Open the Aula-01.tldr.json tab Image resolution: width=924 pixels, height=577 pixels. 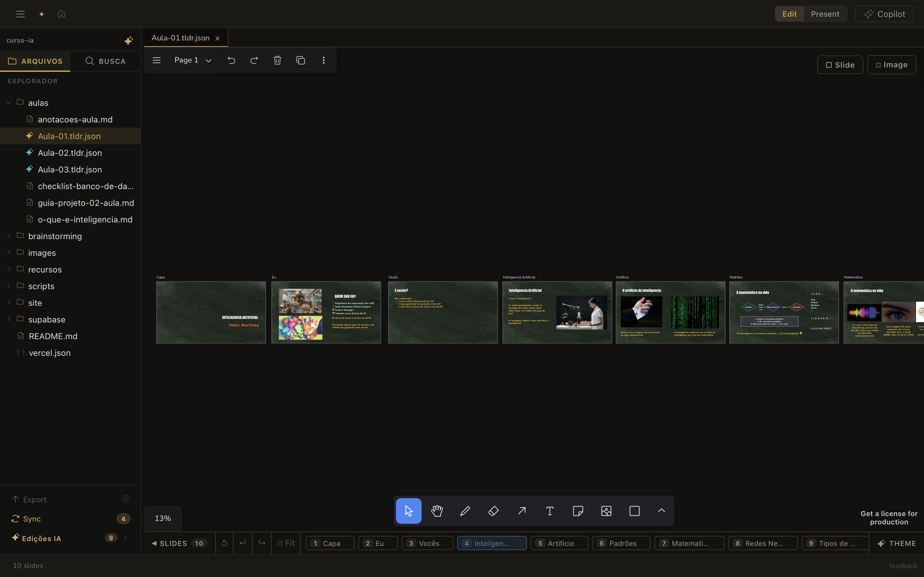tap(180, 38)
